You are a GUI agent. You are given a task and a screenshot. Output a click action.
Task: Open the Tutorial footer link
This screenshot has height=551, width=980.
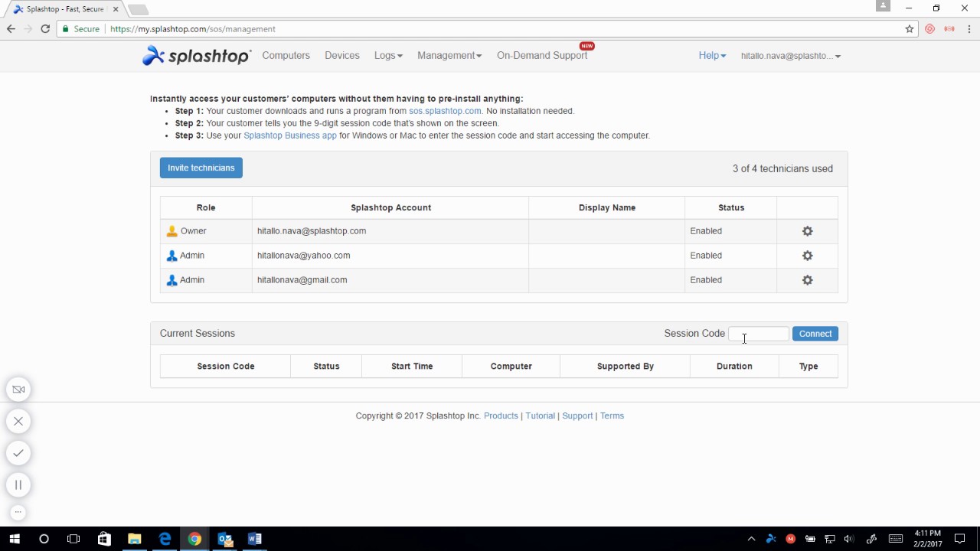tap(540, 416)
